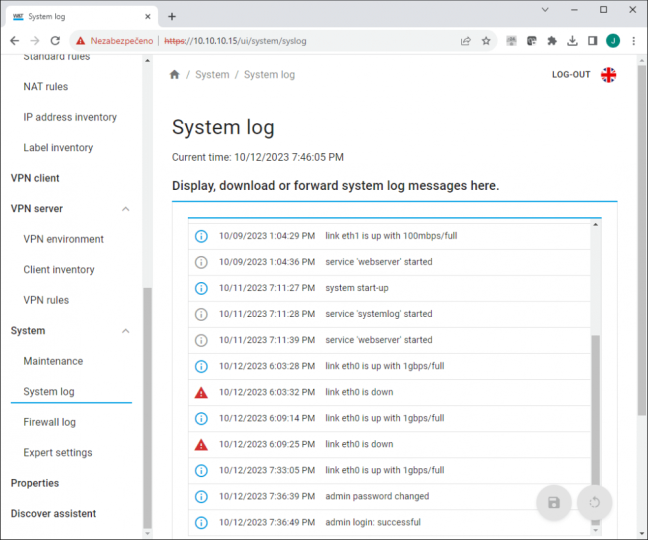The height and width of the screenshot is (540, 648).
Task: Click the floppy-disk save log button
Action: pos(553,502)
